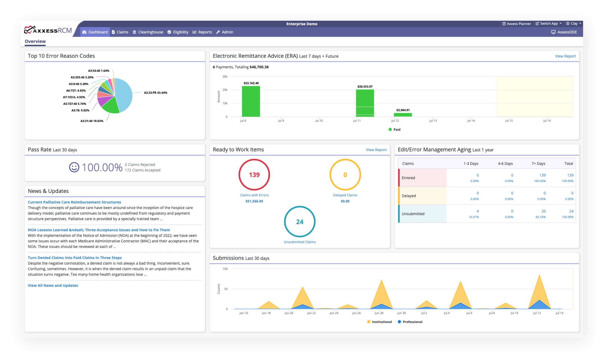Click the Jul 11 $20,553.07 bar
The height and width of the screenshot is (364, 609).
[365, 103]
